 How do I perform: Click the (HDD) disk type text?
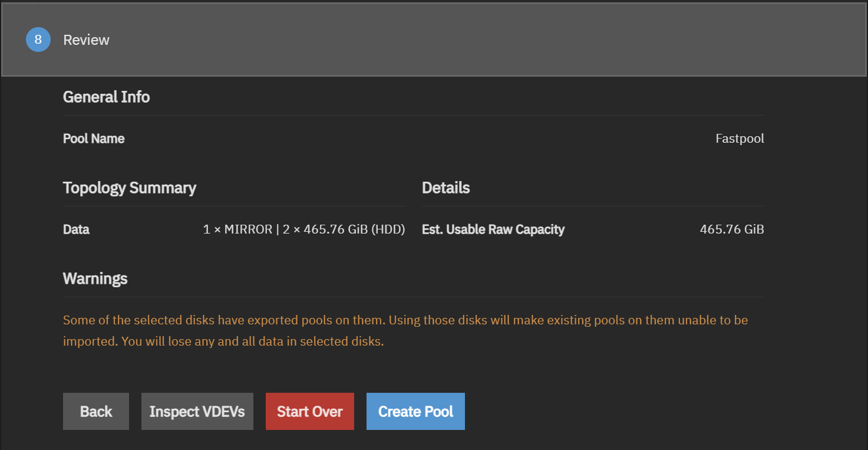click(388, 229)
